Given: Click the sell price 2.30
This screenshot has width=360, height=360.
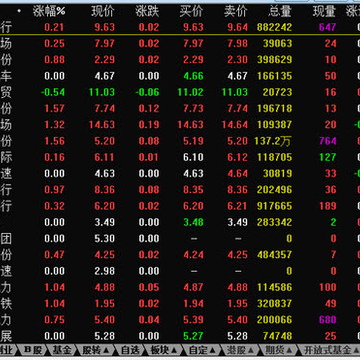Looking at the screenshot, I should click(237, 60).
